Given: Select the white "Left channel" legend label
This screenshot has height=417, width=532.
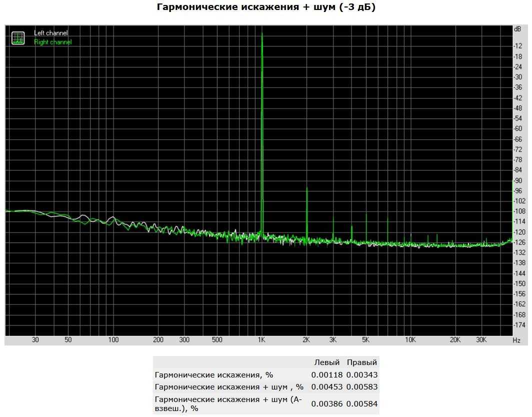Looking at the screenshot, I should tap(50, 33).
